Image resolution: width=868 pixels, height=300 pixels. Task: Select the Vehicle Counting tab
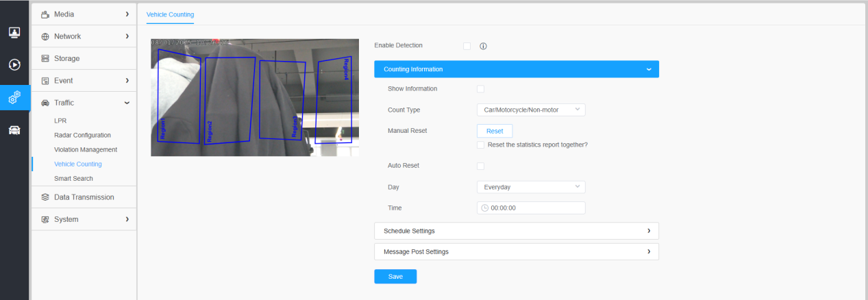[170, 14]
